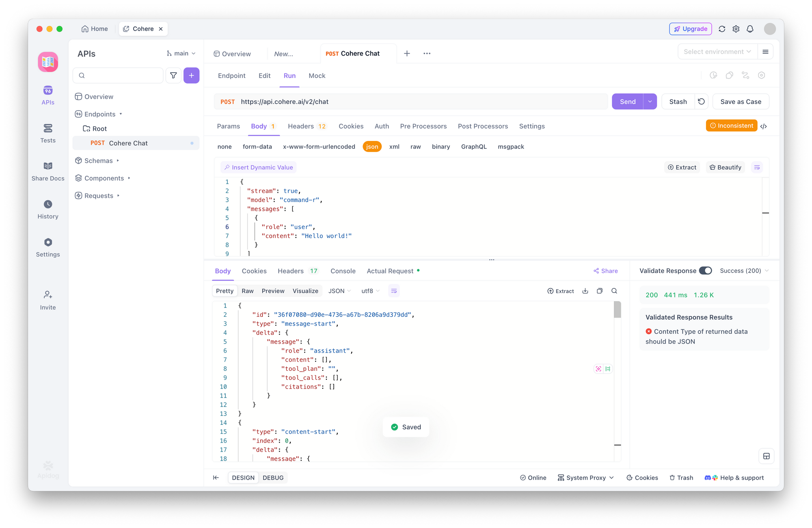Select the raw body type
The height and width of the screenshot is (528, 812).
click(415, 147)
